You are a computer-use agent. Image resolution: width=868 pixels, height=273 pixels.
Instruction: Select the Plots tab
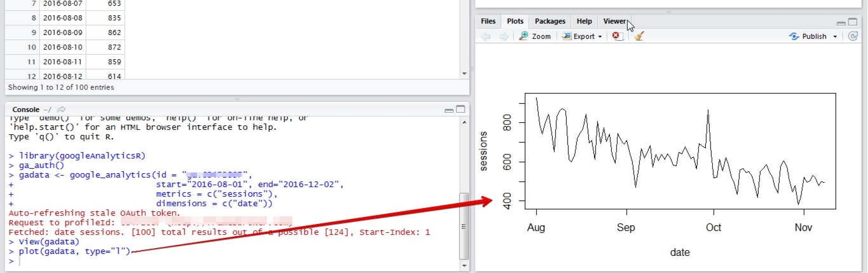click(515, 21)
